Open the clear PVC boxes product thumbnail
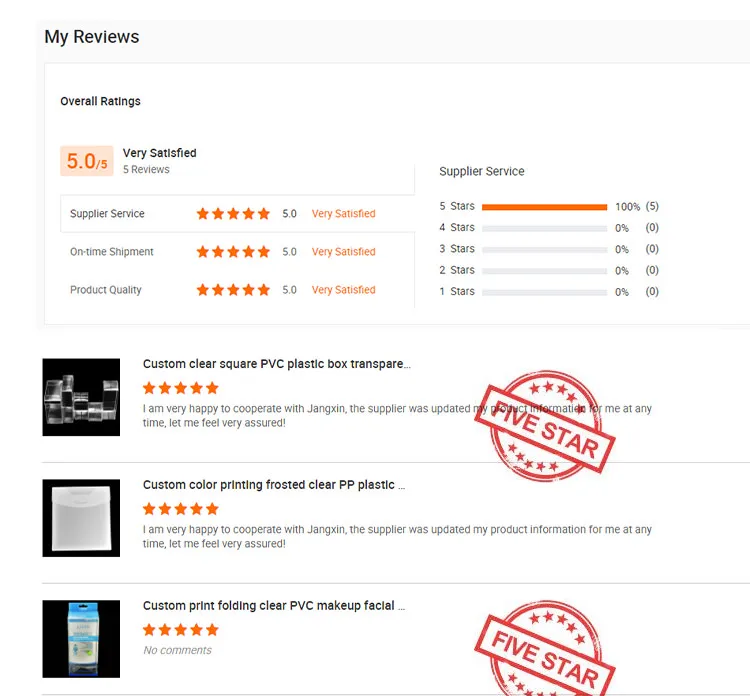Image resolution: width=750 pixels, height=696 pixels. [81, 397]
